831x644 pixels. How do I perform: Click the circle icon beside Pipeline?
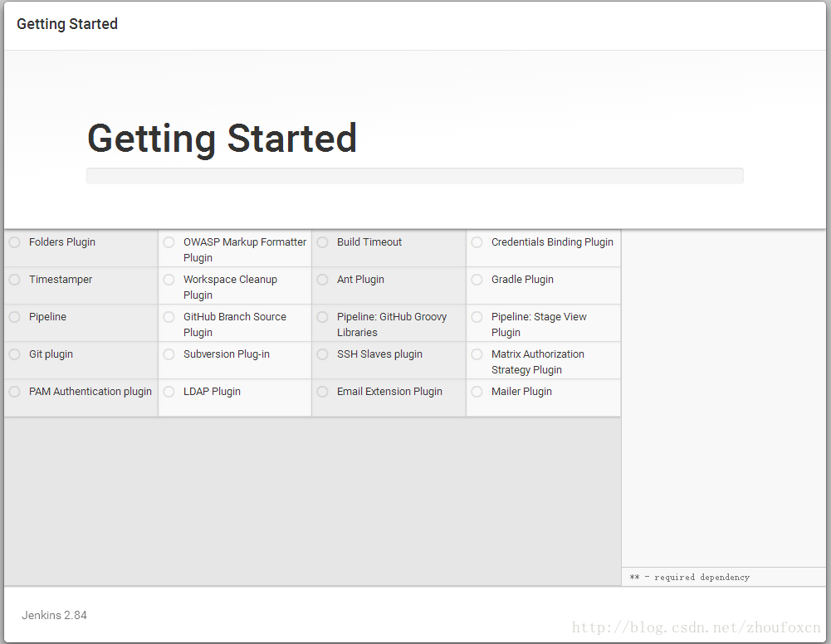point(14,317)
